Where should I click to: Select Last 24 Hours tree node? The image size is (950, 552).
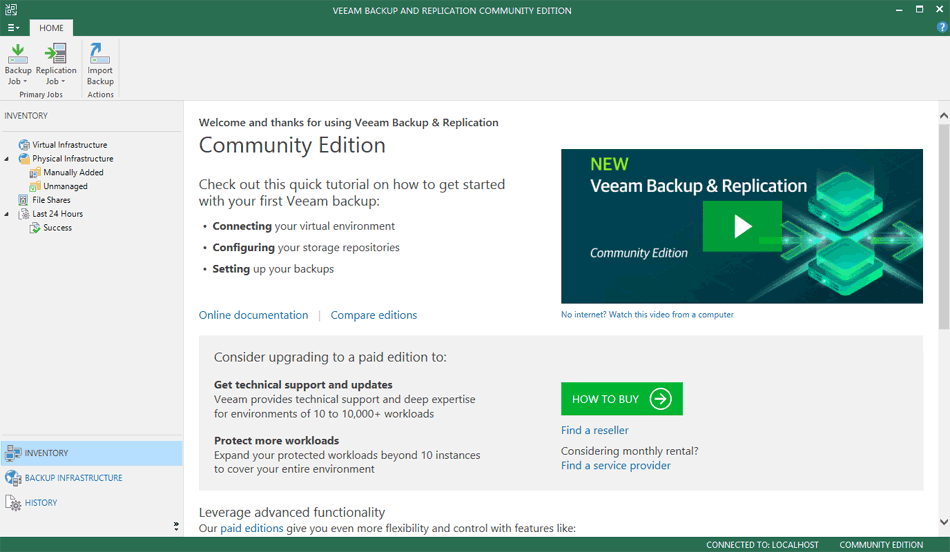pyautogui.click(x=57, y=214)
